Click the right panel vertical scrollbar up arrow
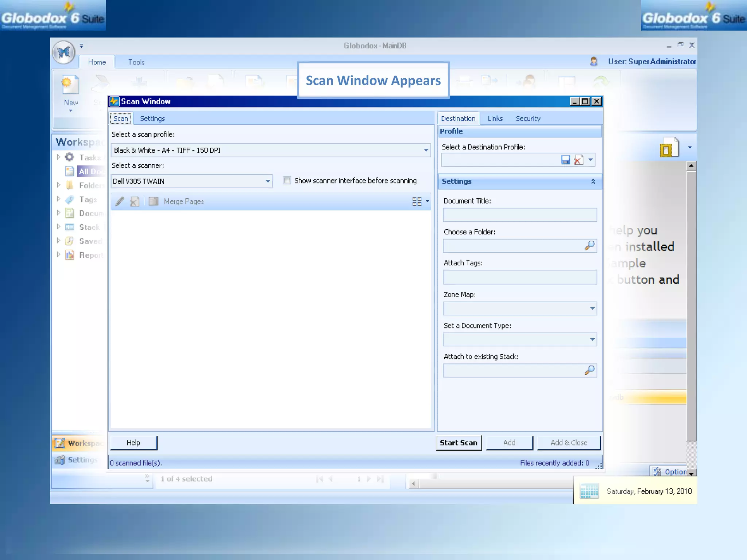This screenshot has height=560, width=747. pyautogui.click(x=691, y=166)
